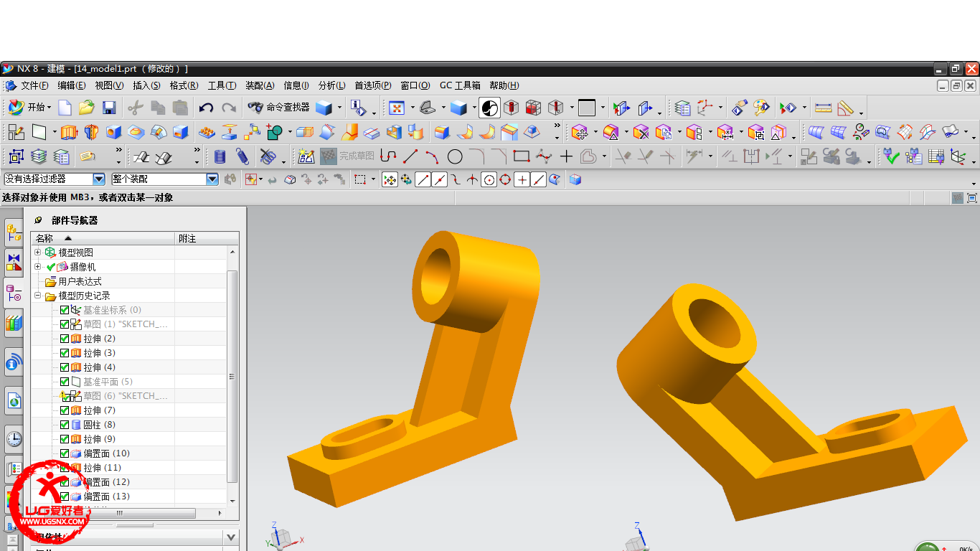The width and height of the screenshot is (980, 551).
Task: Select the Move Face synchronous modeling icon
Action: tap(580, 132)
